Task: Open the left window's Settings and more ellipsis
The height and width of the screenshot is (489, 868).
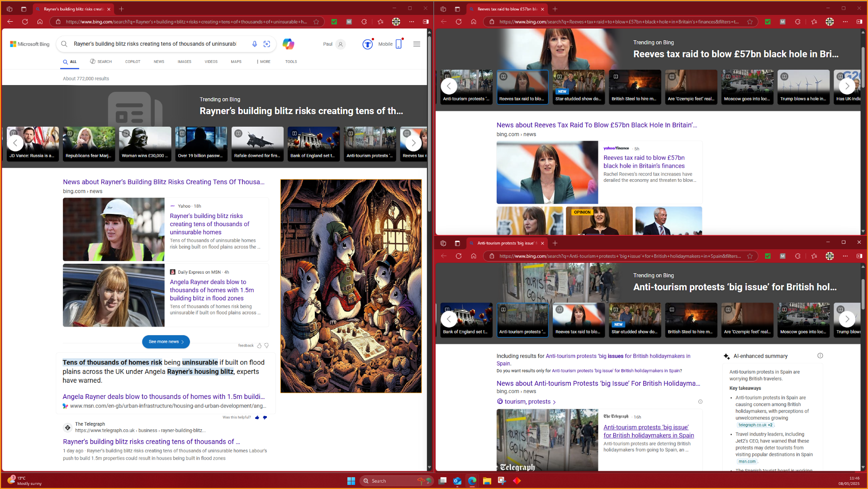Action: pyautogui.click(x=412, y=22)
